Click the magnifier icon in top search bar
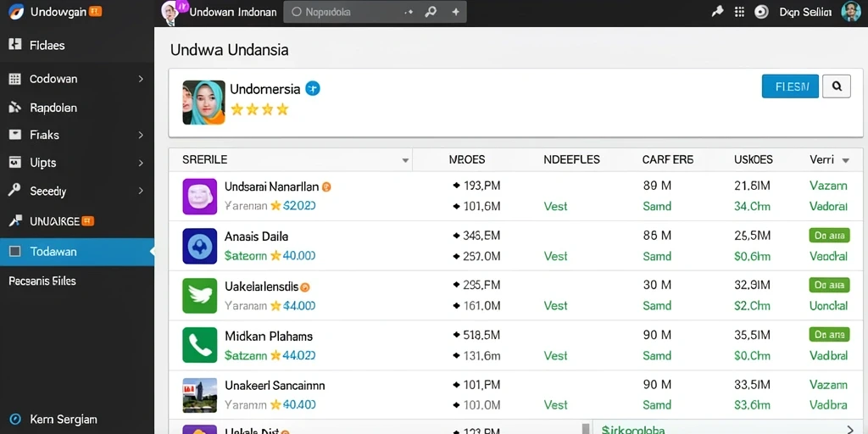The height and width of the screenshot is (434, 868). click(x=431, y=12)
